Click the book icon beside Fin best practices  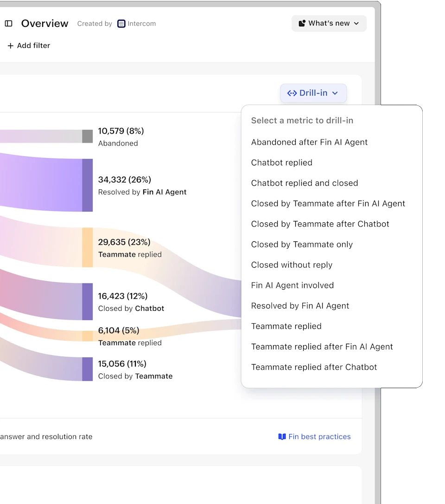pyautogui.click(x=282, y=436)
